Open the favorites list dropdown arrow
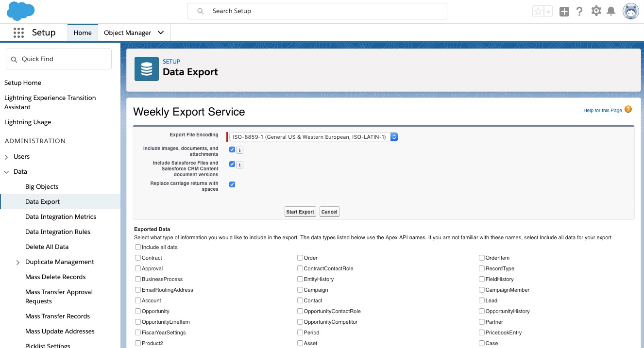This screenshot has height=348, width=644. pyautogui.click(x=548, y=12)
